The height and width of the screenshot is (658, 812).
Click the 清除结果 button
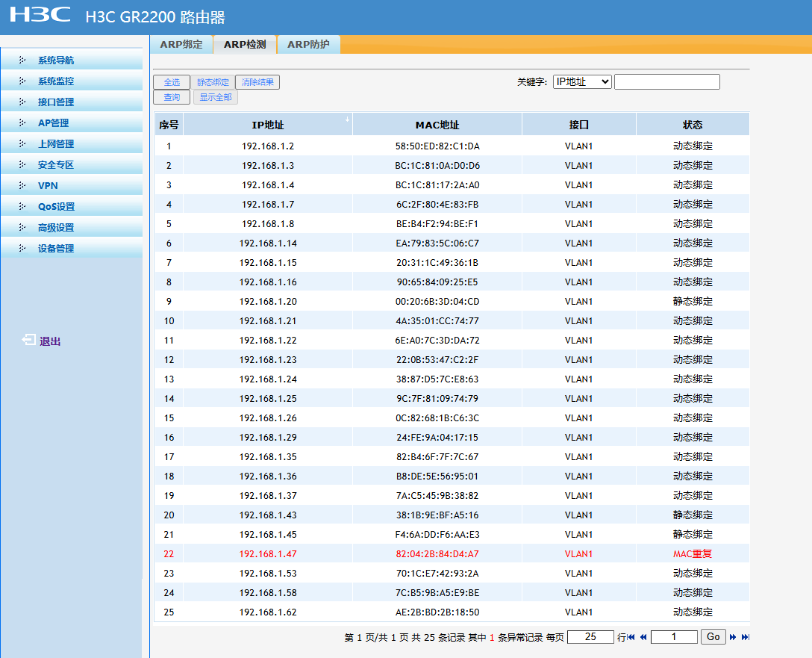tap(257, 82)
